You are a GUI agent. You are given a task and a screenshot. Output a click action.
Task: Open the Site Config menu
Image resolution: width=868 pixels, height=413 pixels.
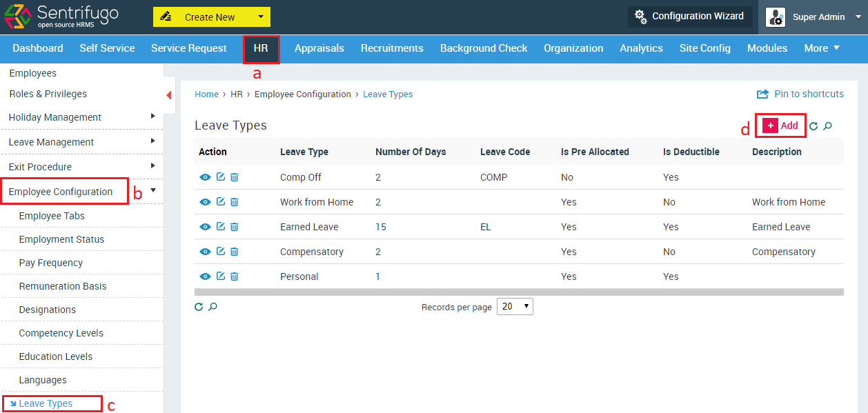pyautogui.click(x=704, y=48)
